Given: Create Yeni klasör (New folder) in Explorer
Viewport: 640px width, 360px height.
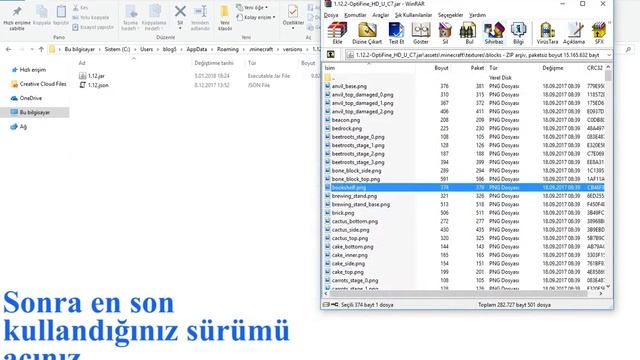Looking at the screenshot, I should coord(224,18).
